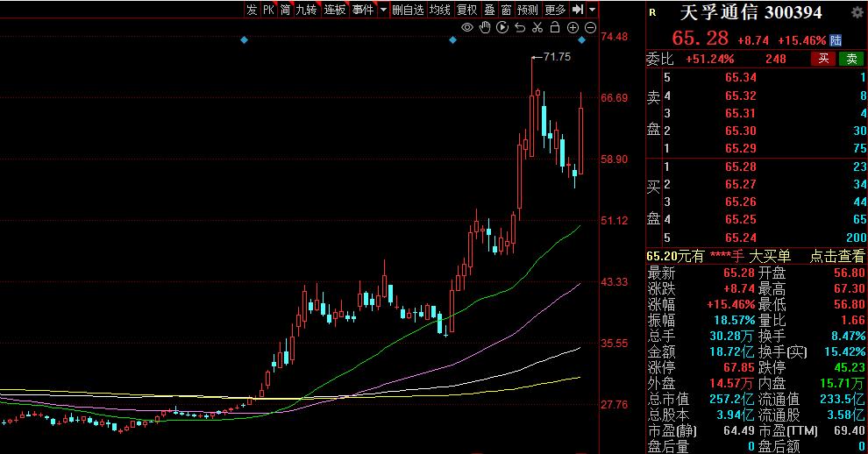The height and width of the screenshot is (454, 868).
Task: Click the 最高 67.30 high price
Action: 850,288
